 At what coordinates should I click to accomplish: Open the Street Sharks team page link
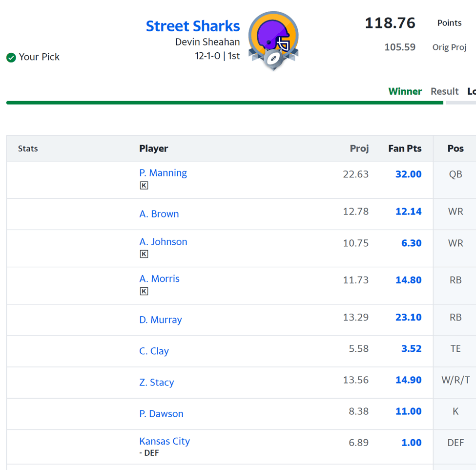[x=193, y=26]
